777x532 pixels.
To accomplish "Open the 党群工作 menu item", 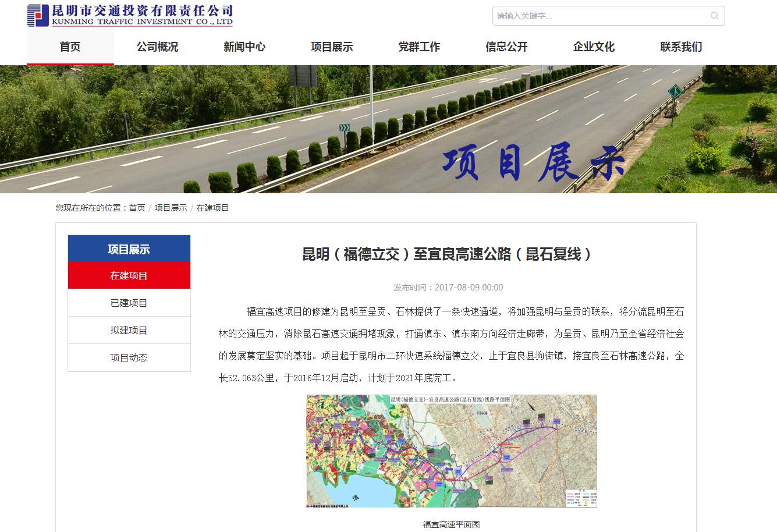I will click(419, 47).
